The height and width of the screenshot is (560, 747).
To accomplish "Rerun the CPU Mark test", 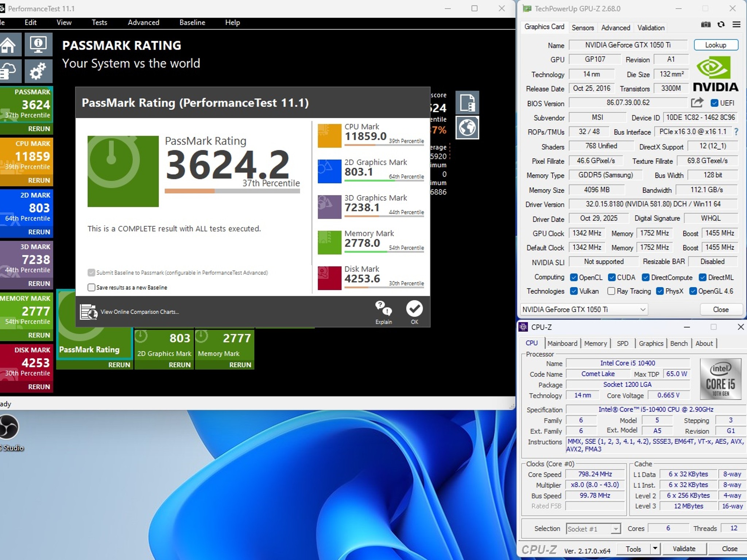I will coord(39,180).
